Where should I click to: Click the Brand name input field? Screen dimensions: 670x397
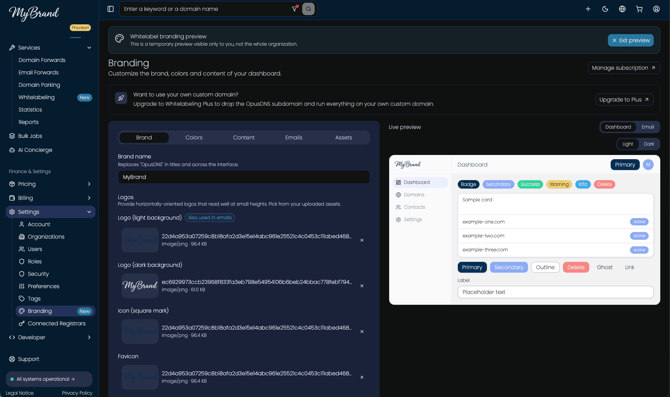[244, 177]
